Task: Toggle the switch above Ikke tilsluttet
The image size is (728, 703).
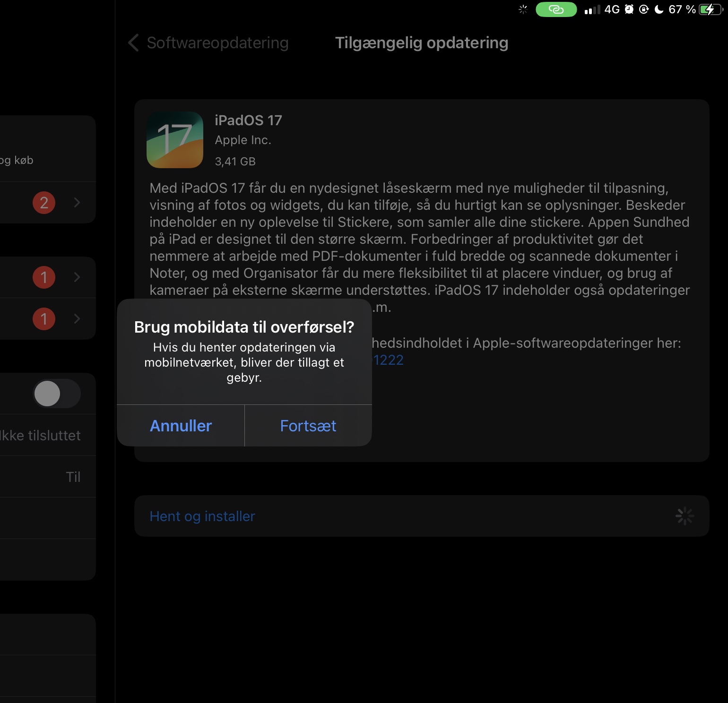Action: click(x=57, y=394)
